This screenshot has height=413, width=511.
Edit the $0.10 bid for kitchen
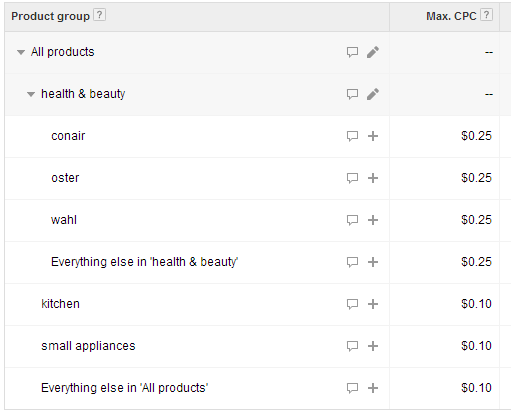476,304
